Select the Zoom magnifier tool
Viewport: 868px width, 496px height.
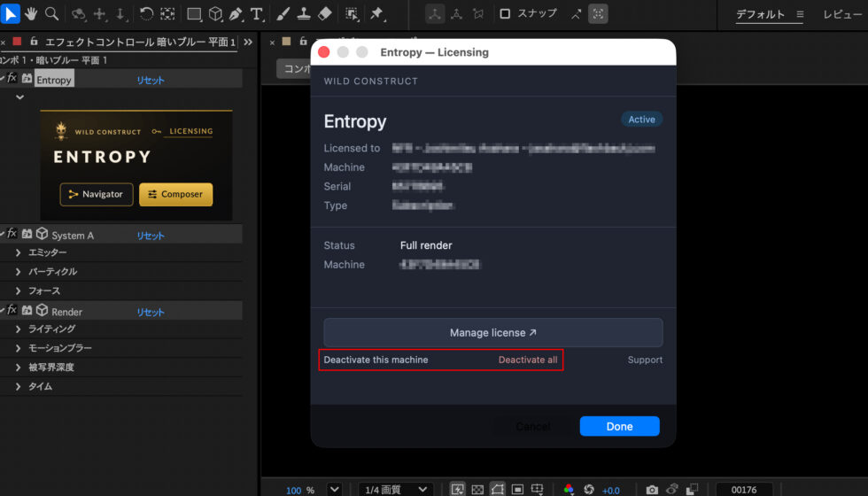tap(52, 14)
